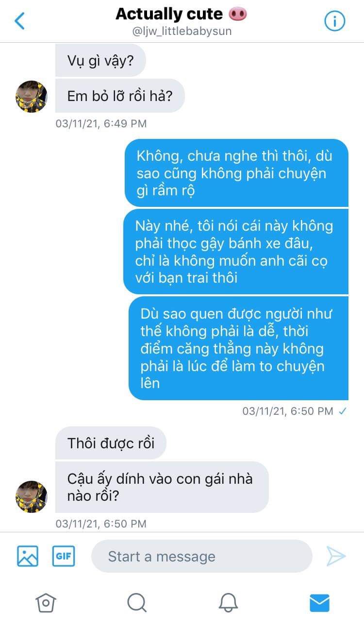Image resolution: width=364 pixels, height=628 pixels.
Task: Send the message with paper plane icon
Action: 336,556
